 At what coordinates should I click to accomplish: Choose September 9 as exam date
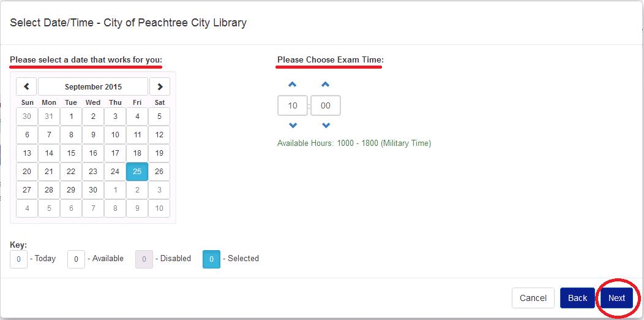pos(93,135)
